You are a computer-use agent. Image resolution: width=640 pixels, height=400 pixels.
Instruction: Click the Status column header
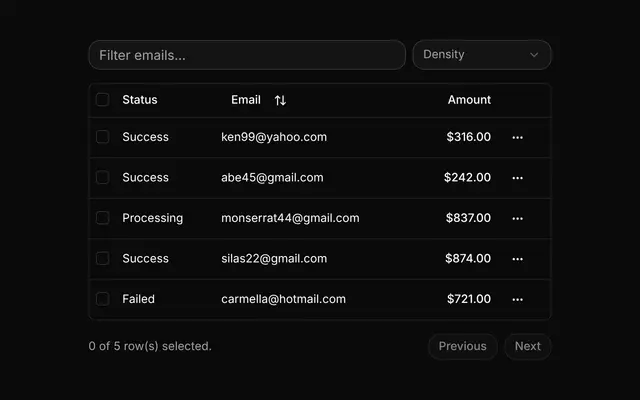coord(140,100)
